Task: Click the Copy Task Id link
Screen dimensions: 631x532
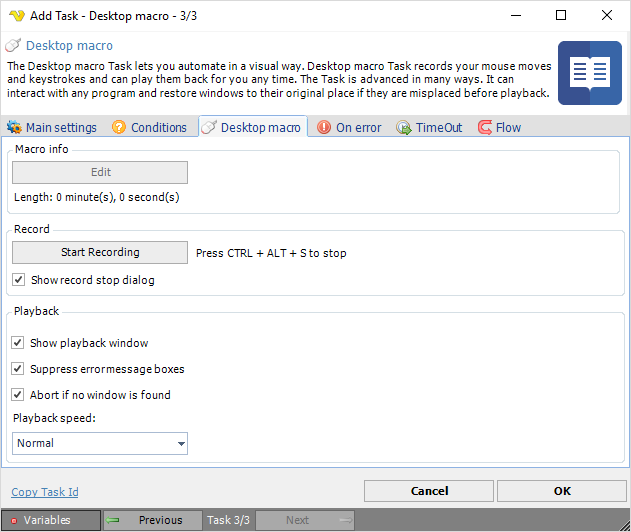Action: 45,492
